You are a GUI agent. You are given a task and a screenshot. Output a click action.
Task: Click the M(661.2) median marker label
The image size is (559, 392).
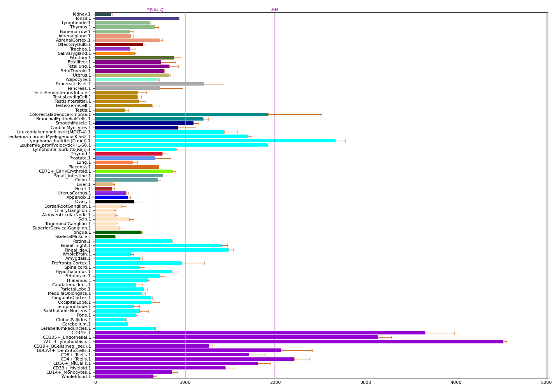[155, 9]
